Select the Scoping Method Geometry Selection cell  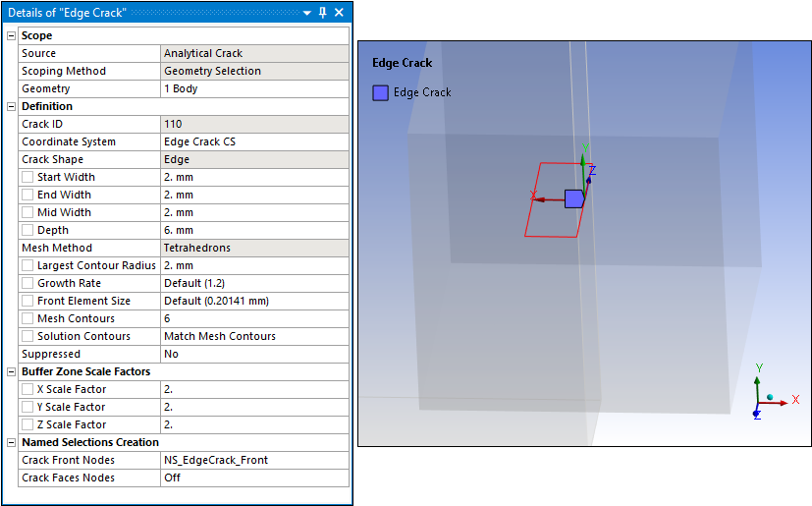click(254, 71)
